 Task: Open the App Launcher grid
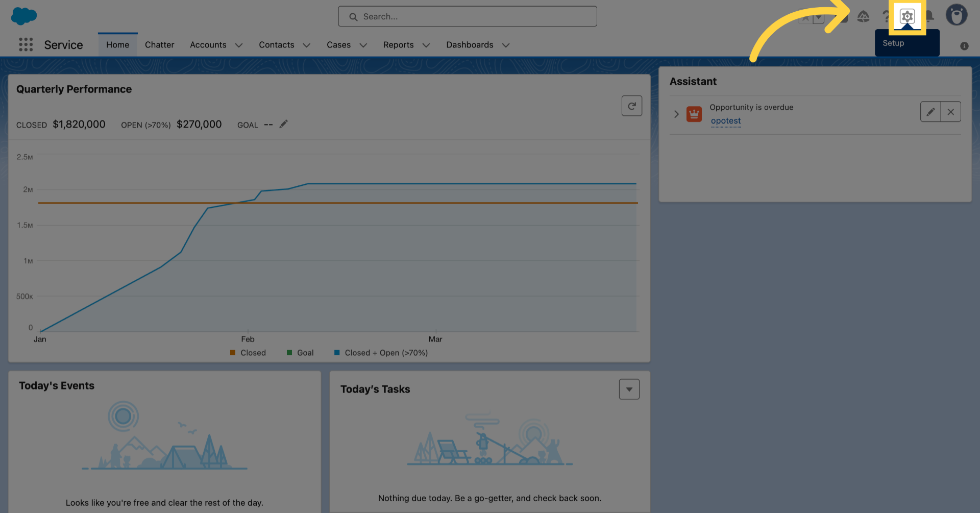(x=26, y=44)
